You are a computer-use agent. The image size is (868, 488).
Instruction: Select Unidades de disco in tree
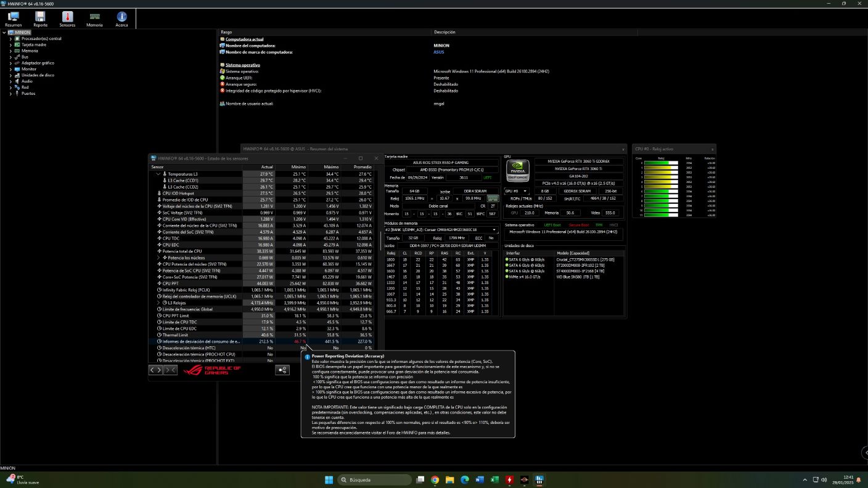click(x=38, y=75)
